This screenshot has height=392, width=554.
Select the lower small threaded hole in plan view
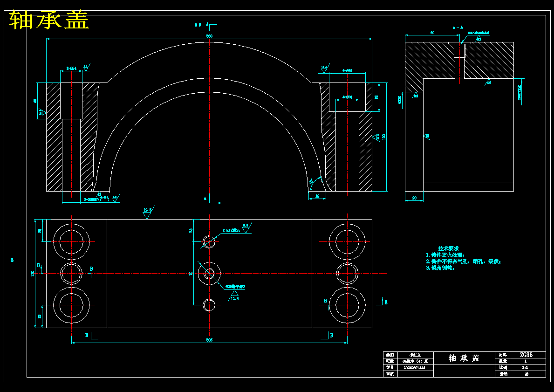pos(209,305)
